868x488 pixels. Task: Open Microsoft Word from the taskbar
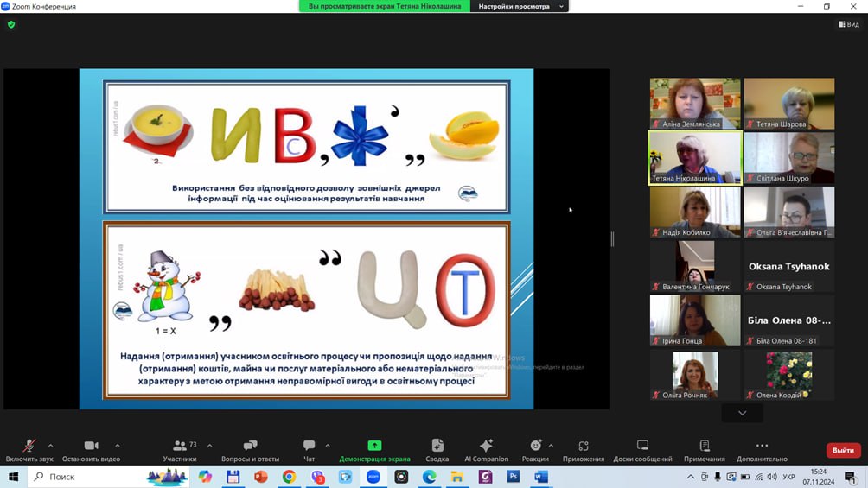tap(541, 477)
